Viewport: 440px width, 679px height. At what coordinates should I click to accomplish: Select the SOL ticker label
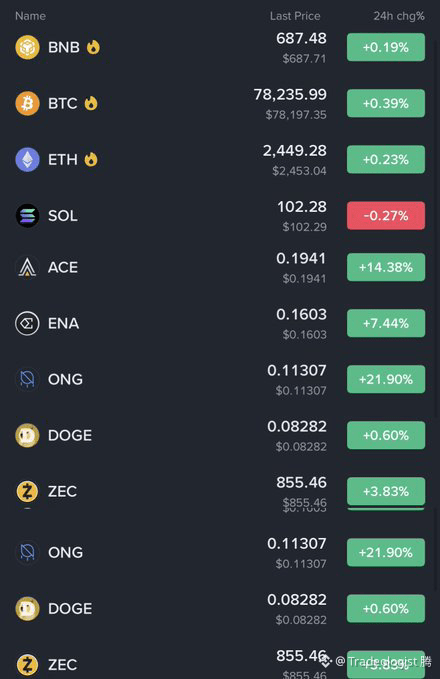(63, 216)
